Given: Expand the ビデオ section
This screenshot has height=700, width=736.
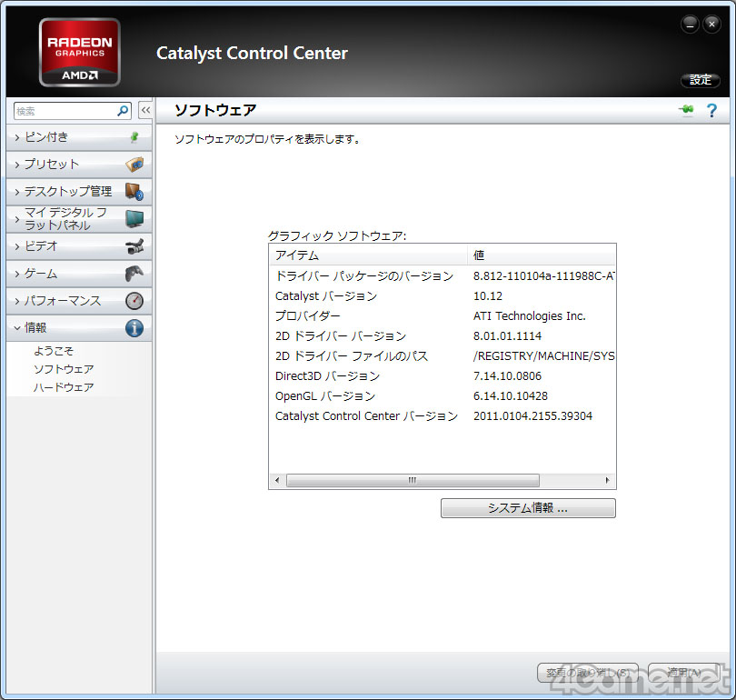Looking at the screenshot, I should click(79, 246).
